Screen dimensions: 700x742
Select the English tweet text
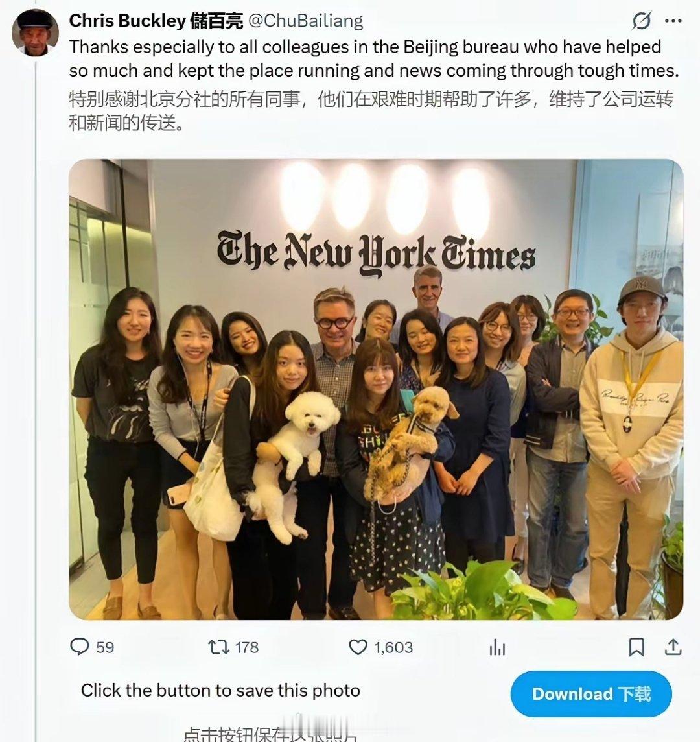[374, 58]
